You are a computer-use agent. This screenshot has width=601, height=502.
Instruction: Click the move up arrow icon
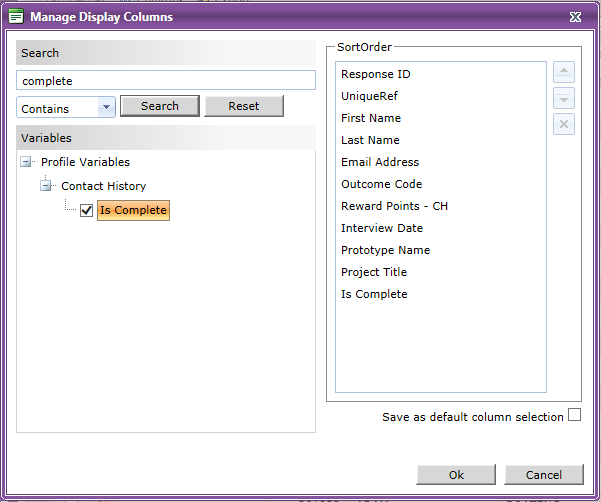point(563,72)
